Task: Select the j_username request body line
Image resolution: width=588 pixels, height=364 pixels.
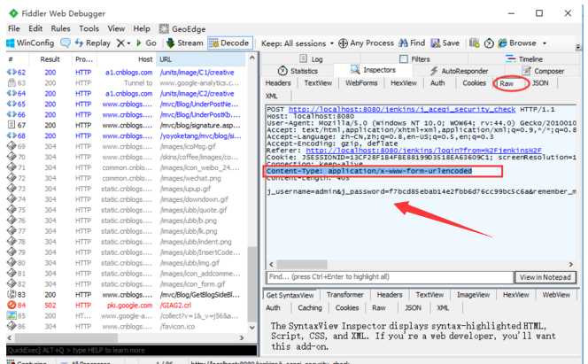Action: pyautogui.click(x=422, y=191)
